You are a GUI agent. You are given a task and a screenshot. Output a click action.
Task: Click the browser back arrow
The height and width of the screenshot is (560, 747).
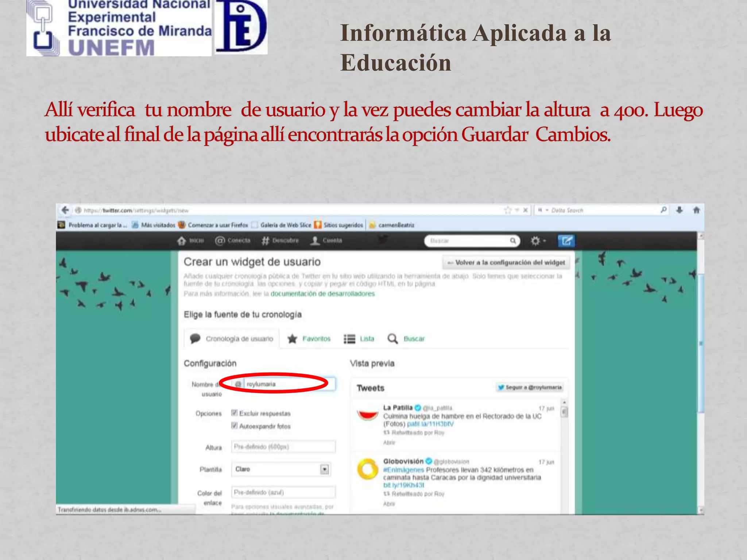[x=65, y=210]
